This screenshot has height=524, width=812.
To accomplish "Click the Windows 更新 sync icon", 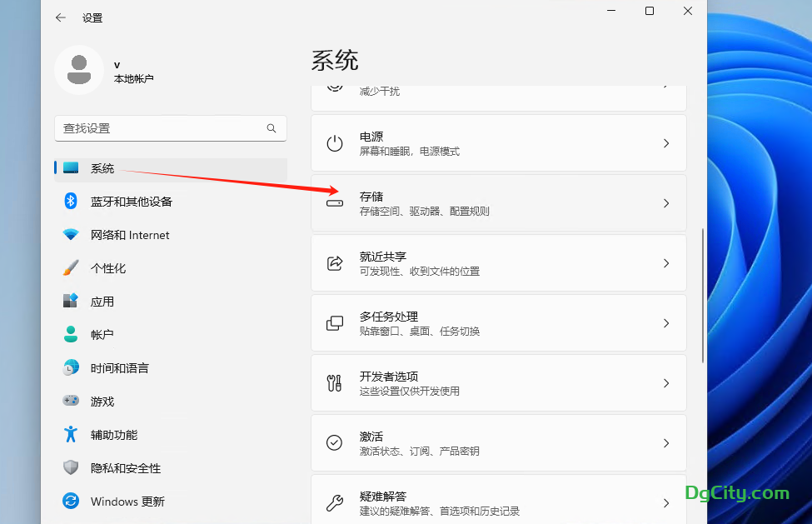I will 72,502.
